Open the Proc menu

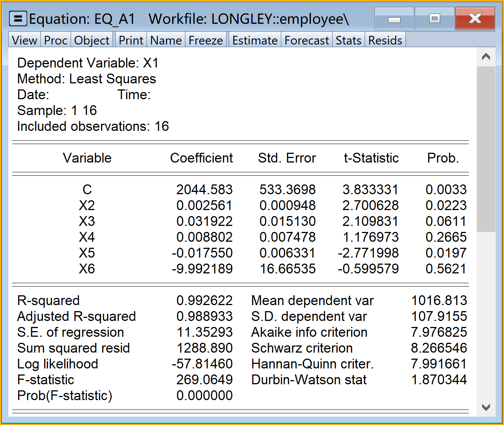tap(55, 40)
